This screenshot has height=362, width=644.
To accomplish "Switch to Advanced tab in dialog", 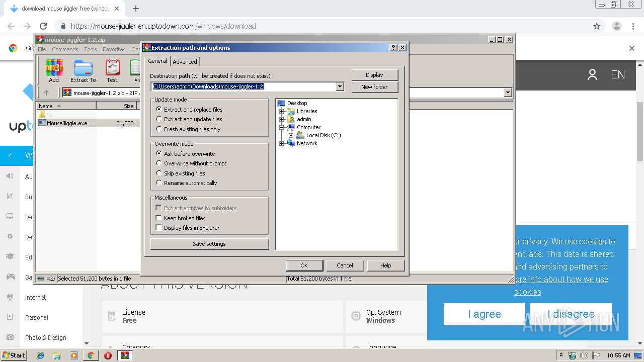I will [x=185, y=62].
